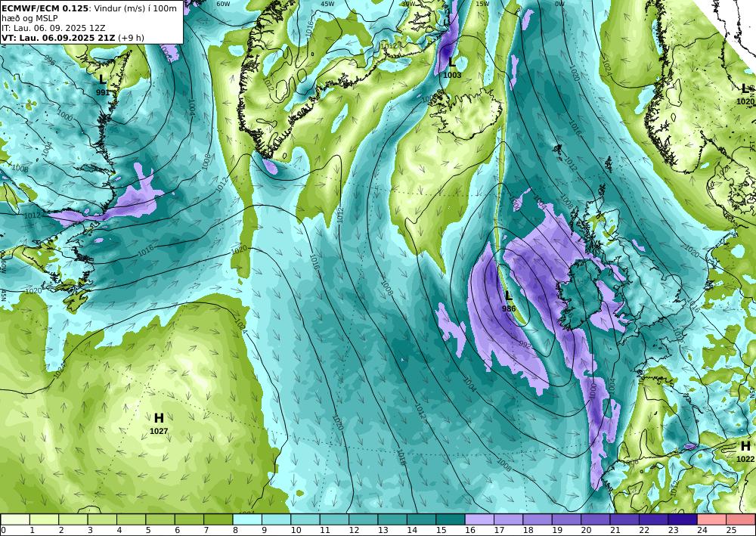Click the legend scale value 25
The width and height of the screenshot is (756, 536).
[x=731, y=531]
